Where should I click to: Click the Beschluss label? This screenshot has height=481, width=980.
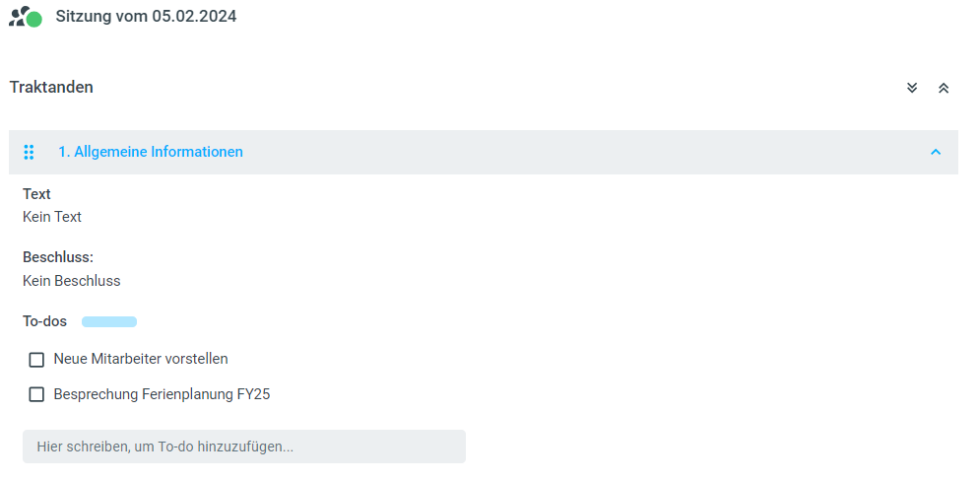(x=58, y=257)
